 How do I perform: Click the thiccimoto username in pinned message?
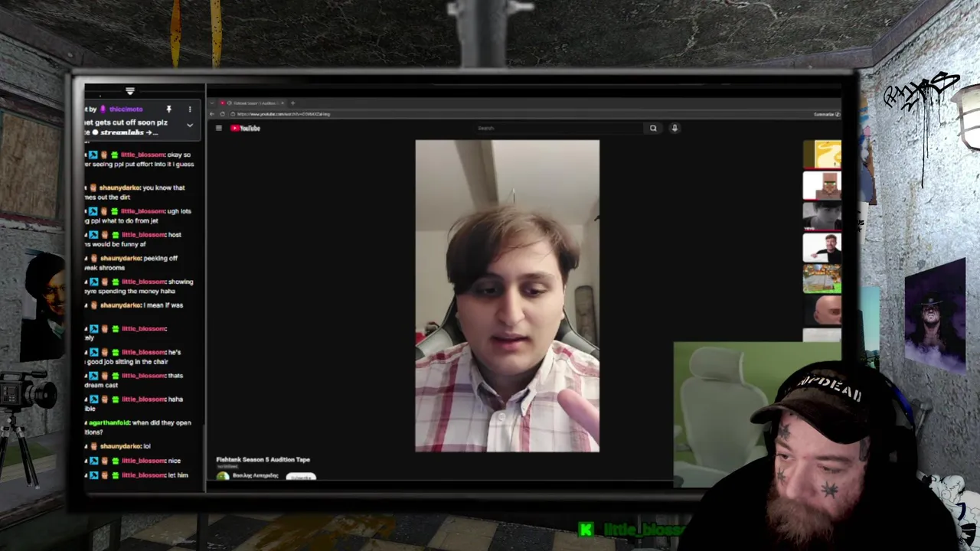(126, 109)
